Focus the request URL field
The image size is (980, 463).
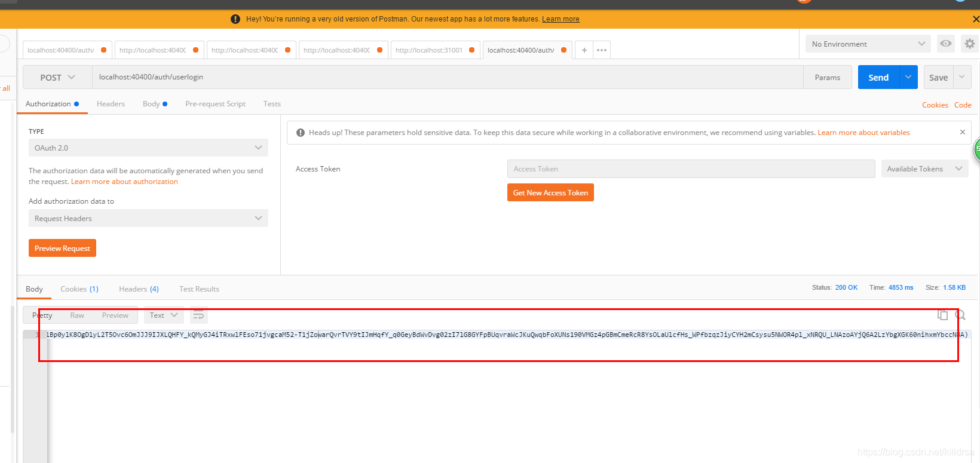(x=448, y=77)
